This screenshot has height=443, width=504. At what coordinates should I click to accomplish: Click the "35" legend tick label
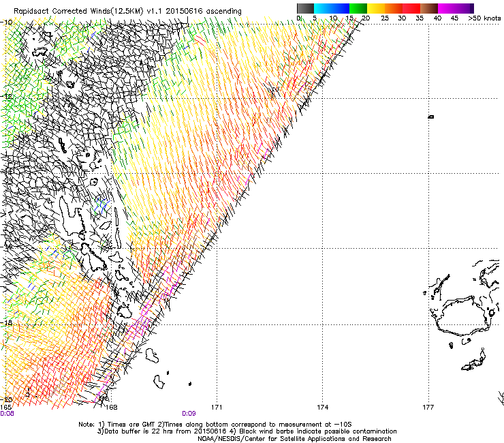(420, 18)
